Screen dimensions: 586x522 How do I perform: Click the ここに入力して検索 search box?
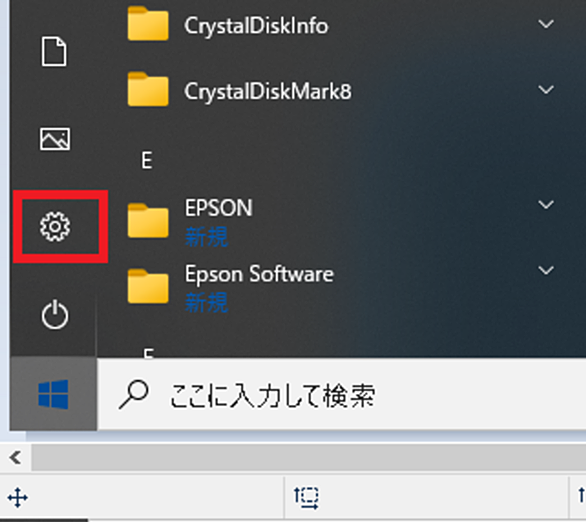click(341, 394)
